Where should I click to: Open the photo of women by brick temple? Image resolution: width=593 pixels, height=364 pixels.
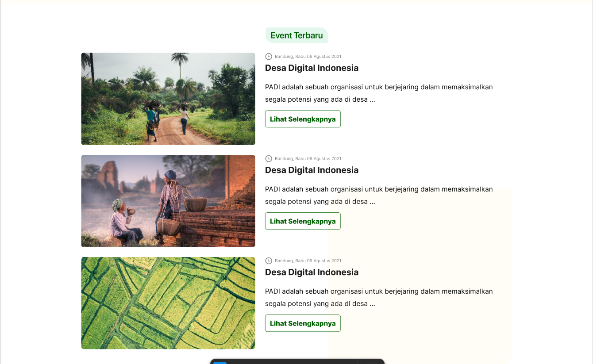pyautogui.click(x=168, y=201)
